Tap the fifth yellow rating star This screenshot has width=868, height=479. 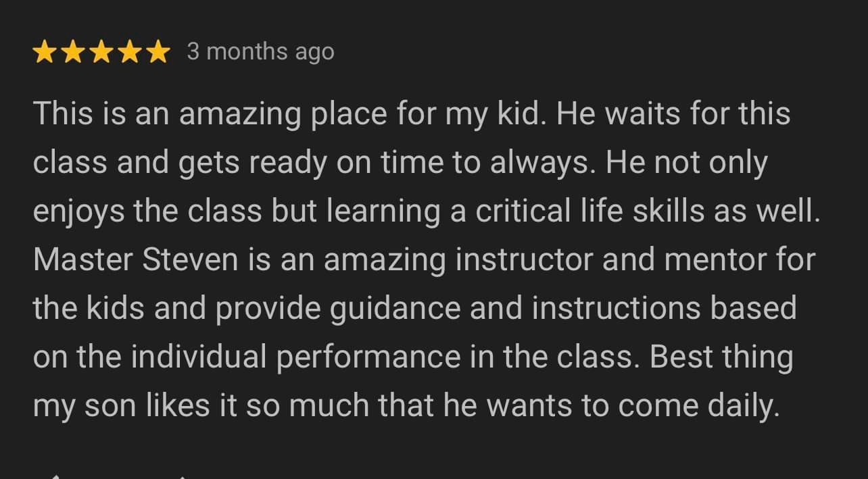[x=158, y=52]
